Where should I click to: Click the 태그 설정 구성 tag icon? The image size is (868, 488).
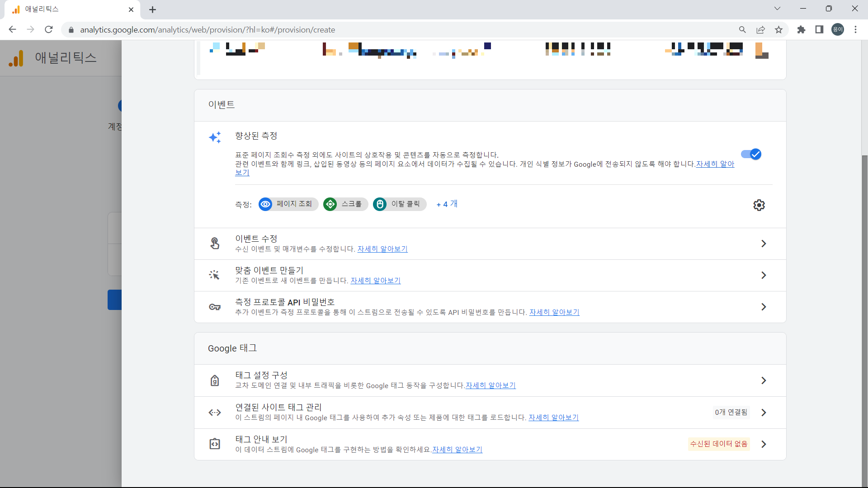click(x=215, y=380)
